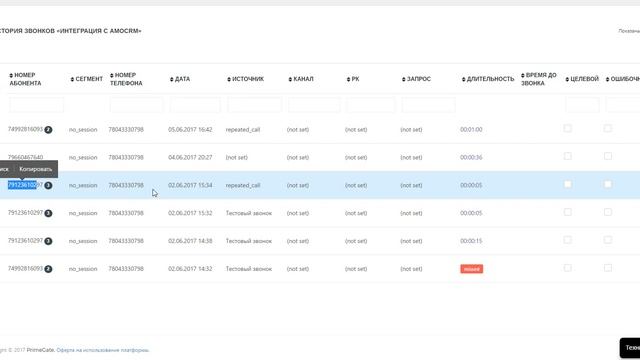The image size is (640, 360).
Task: Click subscriber number in 02.06.2017 14:32 row
Action: point(25,269)
